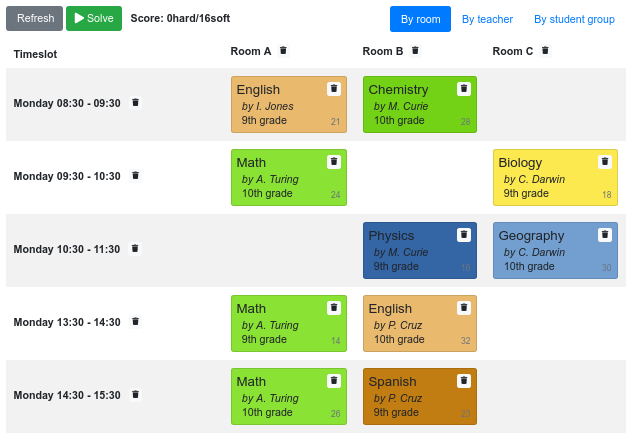Start solving with the Solve button
The height and width of the screenshot is (439, 632).
click(x=94, y=19)
